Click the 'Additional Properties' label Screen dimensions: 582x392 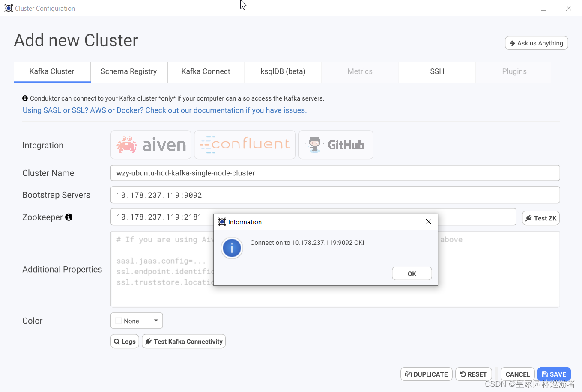click(62, 269)
